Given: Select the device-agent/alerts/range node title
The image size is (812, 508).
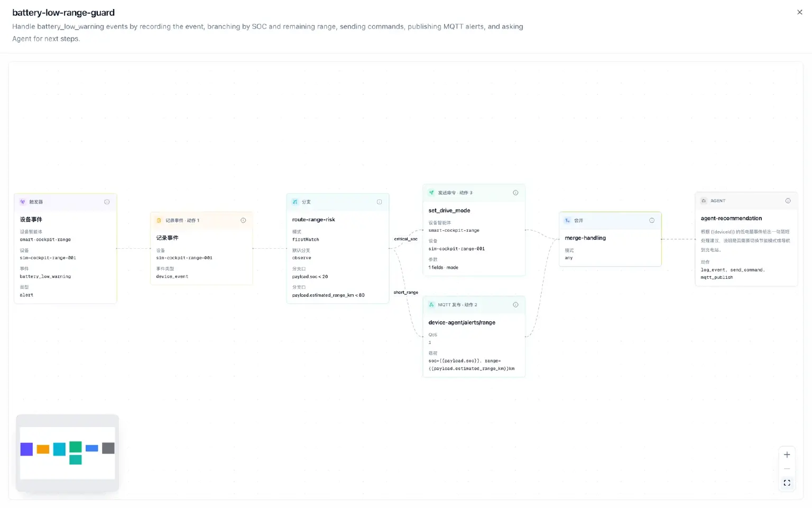Looking at the screenshot, I should tap(462, 322).
